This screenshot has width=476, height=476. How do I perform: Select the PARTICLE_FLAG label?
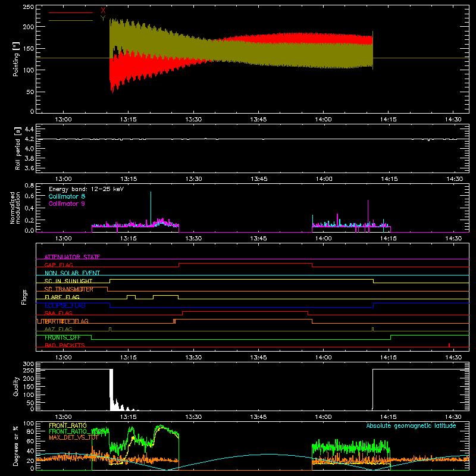(67, 321)
